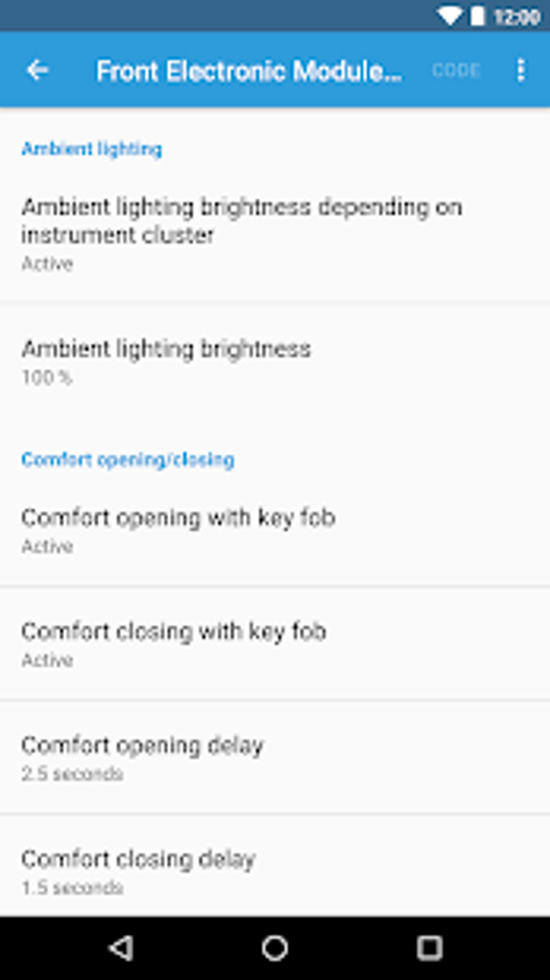Open the three-dot overflow menu
This screenshot has width=550, height=980.
(x=520, y=70)
